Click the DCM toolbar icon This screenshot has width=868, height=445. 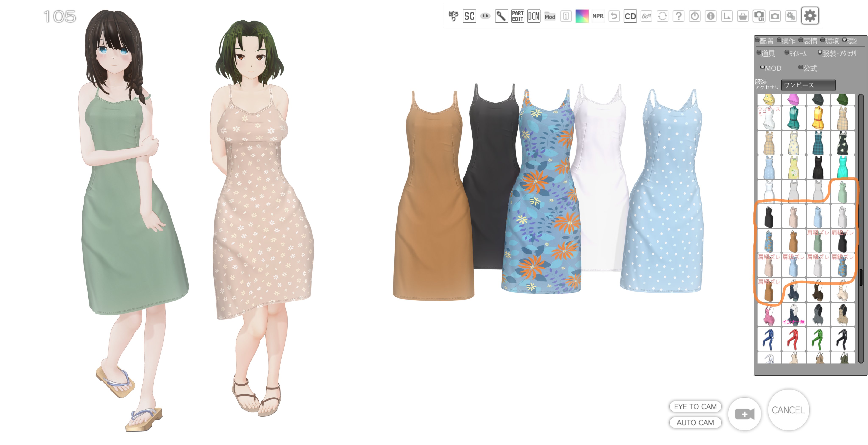pyautogui.click(x=533, y=16)
